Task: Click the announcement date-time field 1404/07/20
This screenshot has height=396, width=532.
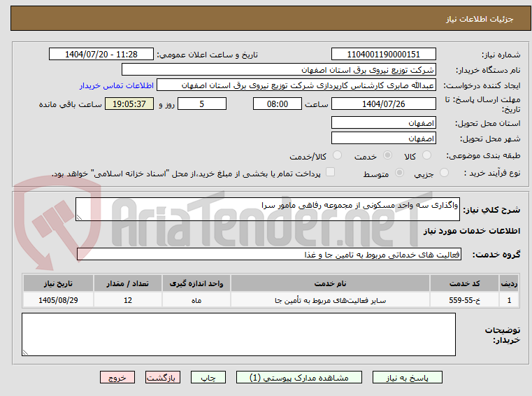Action: click(101, 55)
